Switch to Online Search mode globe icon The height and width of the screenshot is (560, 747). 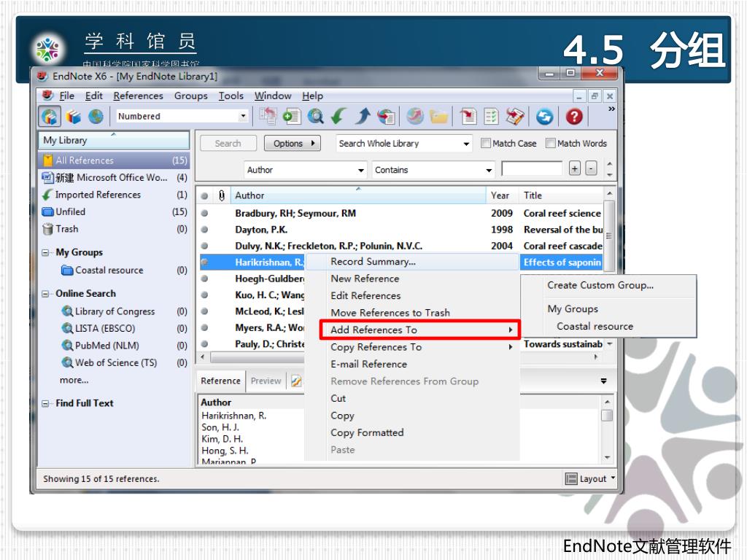96,116
